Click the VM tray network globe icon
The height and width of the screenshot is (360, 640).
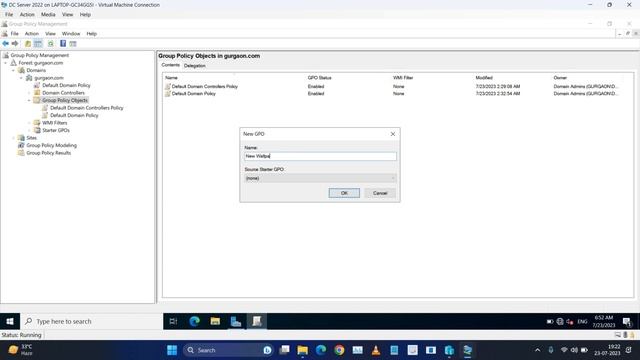click(x=560, y=322)
